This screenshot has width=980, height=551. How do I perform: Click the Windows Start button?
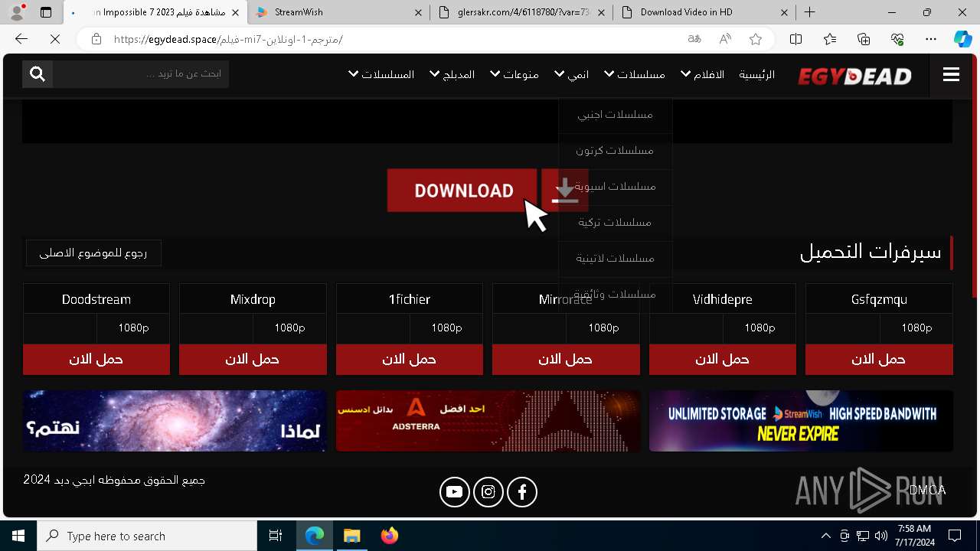(18, 536)
